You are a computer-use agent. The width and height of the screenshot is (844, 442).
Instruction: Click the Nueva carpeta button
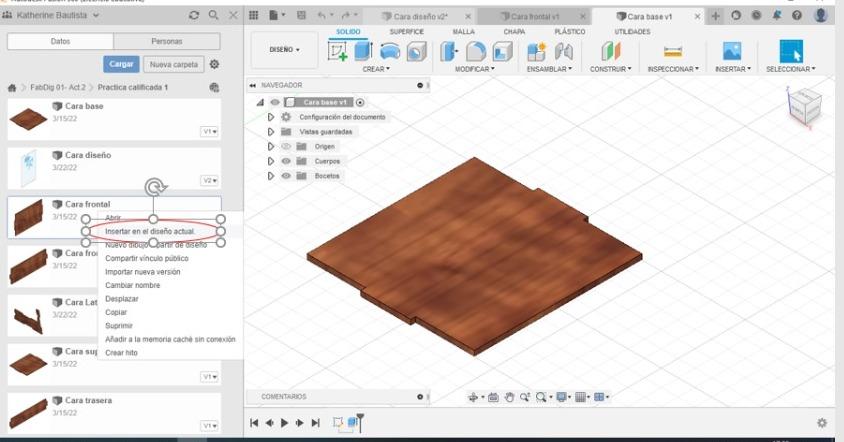[173, 64]
